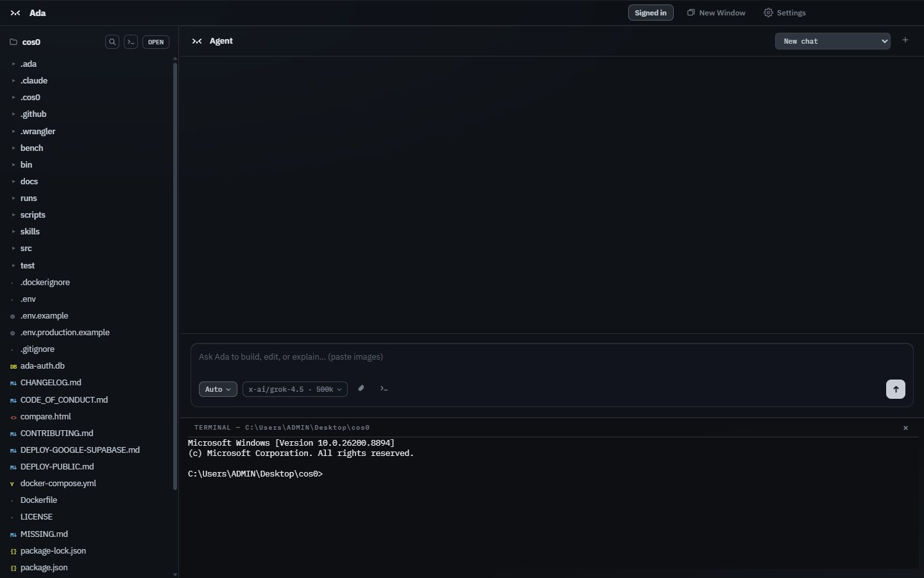Click the terminal icon beside OPEN button

point(131,42)
